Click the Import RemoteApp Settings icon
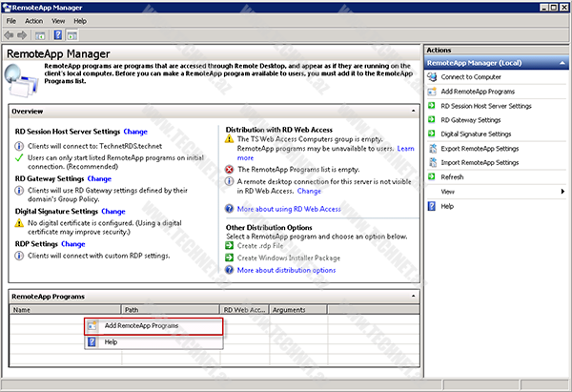 coord(432,163)
